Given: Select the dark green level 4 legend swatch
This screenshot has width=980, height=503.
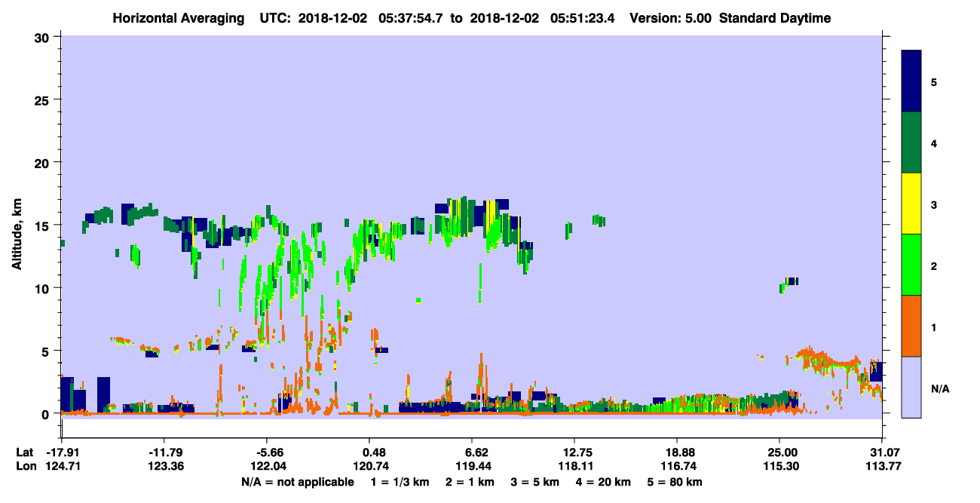Looking at the screenshot, I should [x=911, y=143].
